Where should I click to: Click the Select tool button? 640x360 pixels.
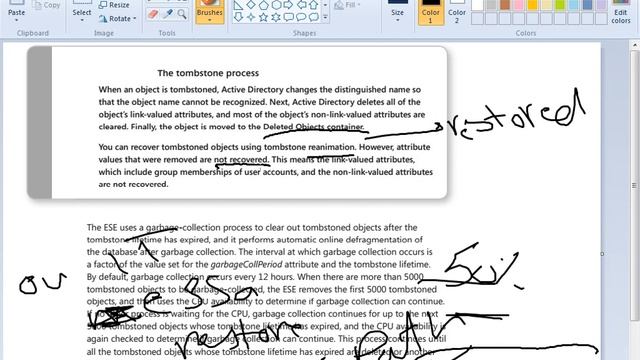click(82, 8)
